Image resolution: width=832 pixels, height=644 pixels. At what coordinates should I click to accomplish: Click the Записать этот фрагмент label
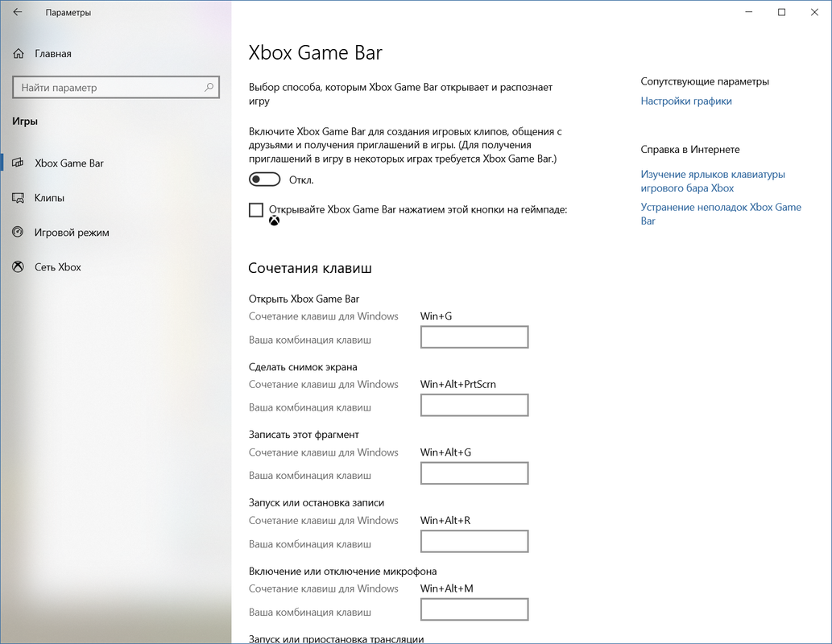304,435
